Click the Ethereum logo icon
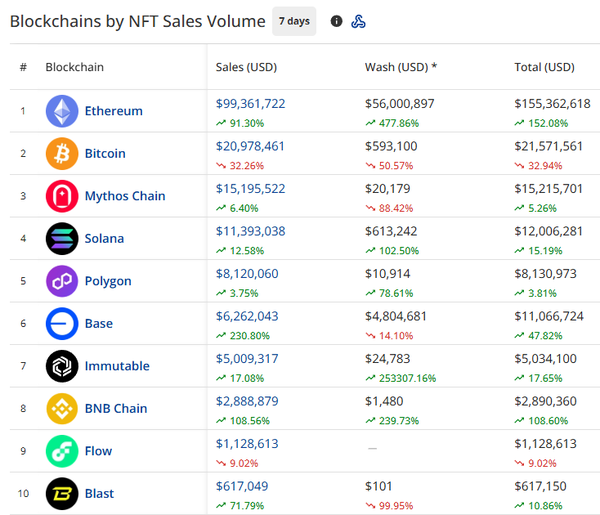This screenshot has width=600, height=515. click(x=62, y=111)
